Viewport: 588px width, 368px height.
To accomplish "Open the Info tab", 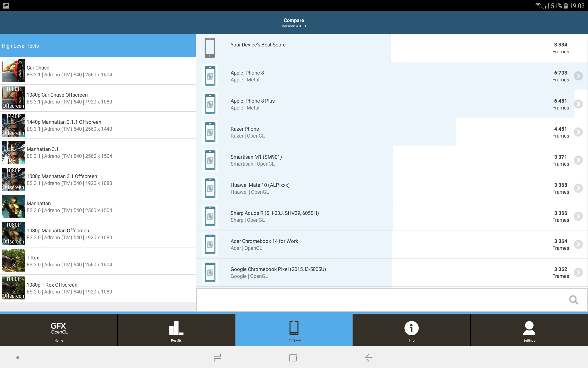I will (411, 330).
